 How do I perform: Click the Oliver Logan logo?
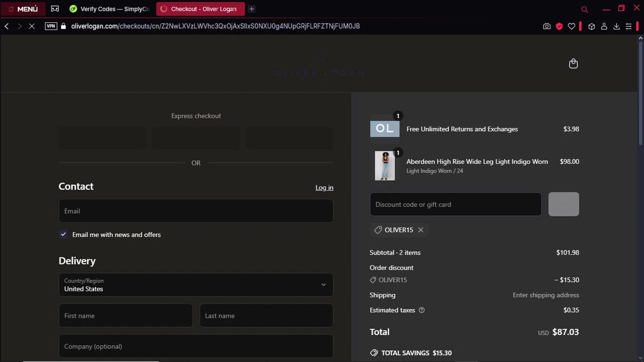(319, 64)
